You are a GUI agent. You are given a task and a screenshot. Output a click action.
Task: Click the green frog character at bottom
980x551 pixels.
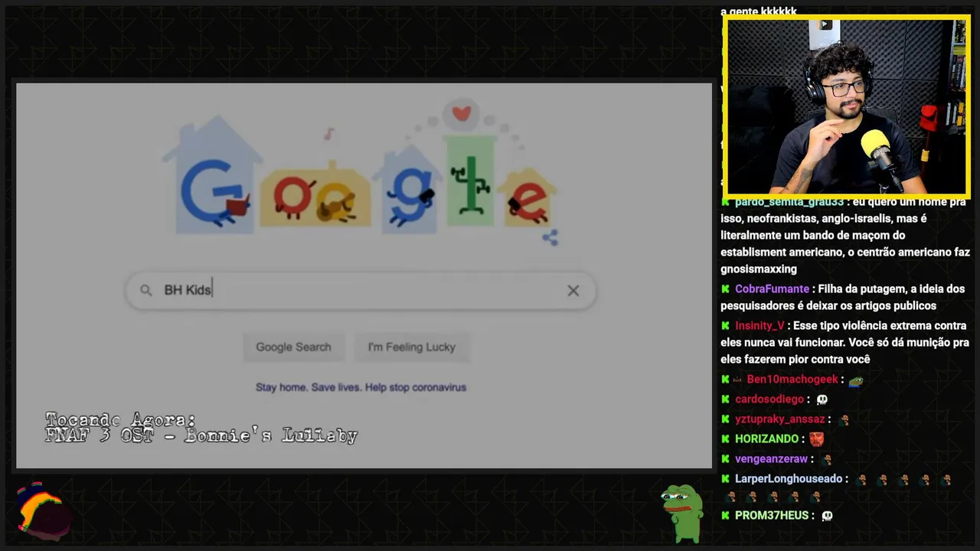(x=682, y=512)
